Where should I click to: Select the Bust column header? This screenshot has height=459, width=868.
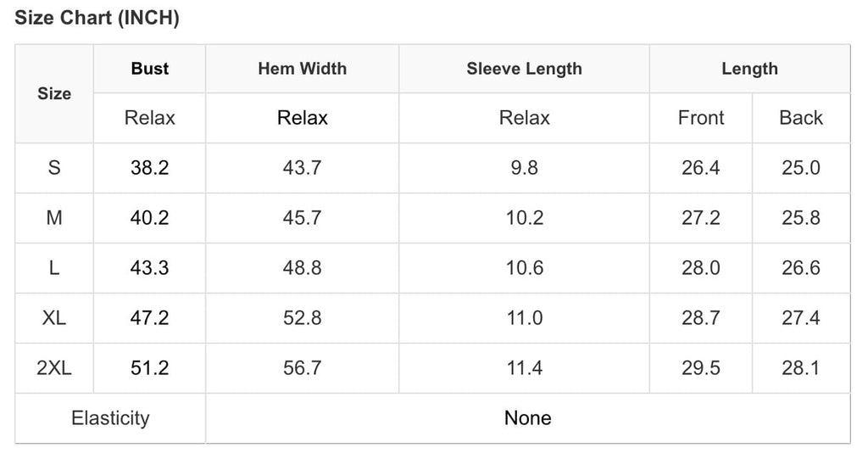(150, 69)
